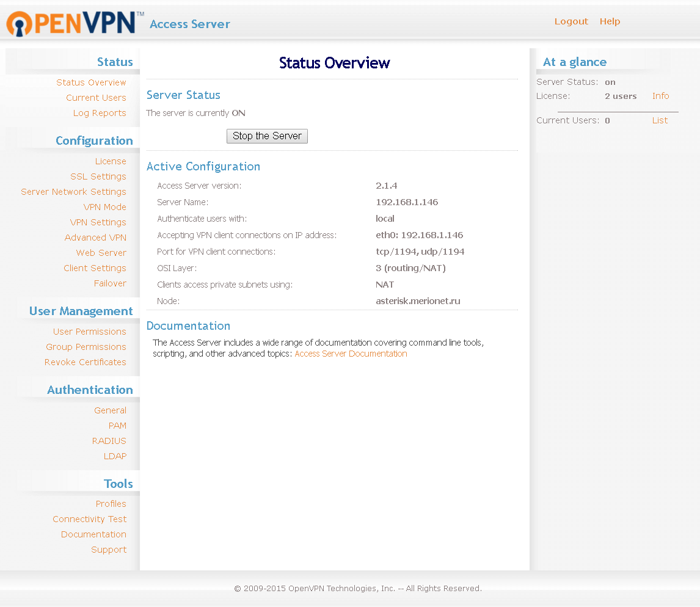Click the 'local' authentication value
This screenshot has width=700, height=607.
(385, 219)
